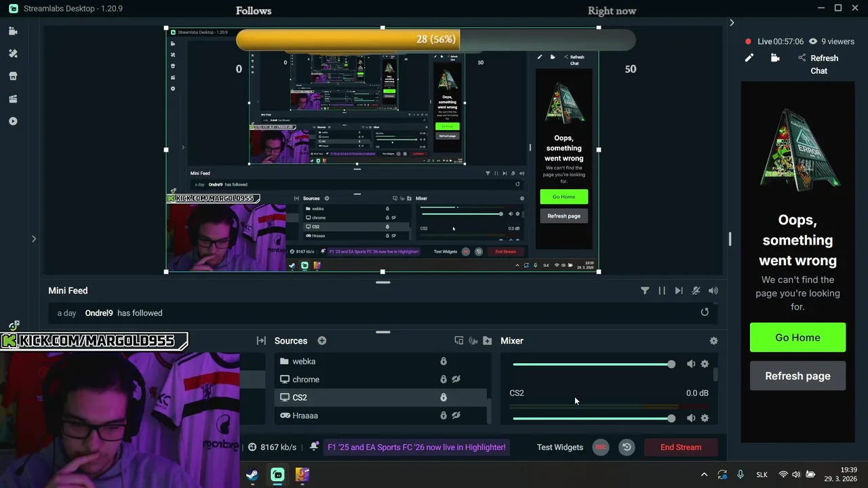
Task: Open the App Store sidebar icon
Action: (x=13, y=76)
